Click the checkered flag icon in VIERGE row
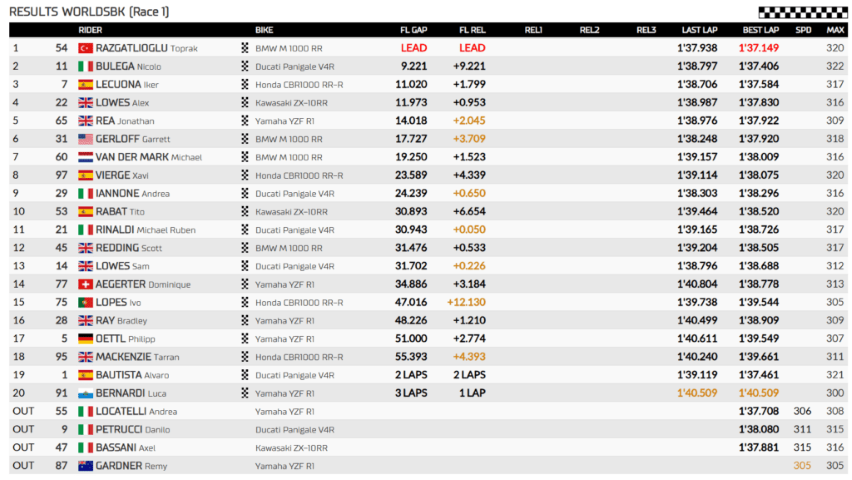This screenshot has height=480, width=852. point(245,175)
